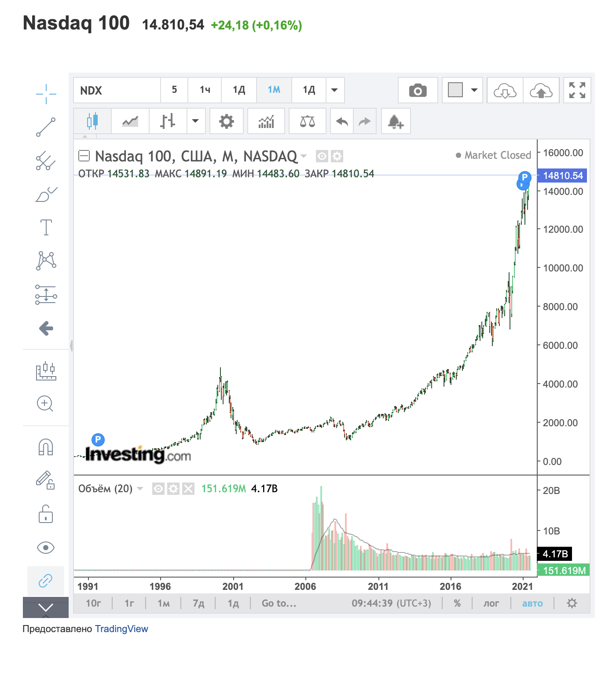
Task: Click the undo arrow
Action: 342,121
